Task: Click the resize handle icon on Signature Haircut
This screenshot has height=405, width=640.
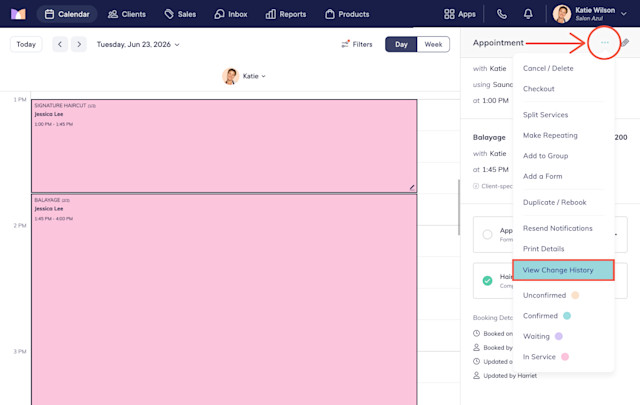Action: pos(412,187)
